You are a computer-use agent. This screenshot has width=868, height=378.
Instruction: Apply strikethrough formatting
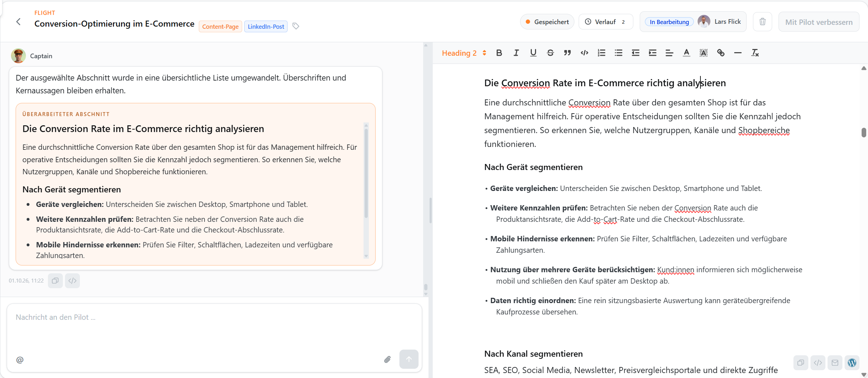550,53
